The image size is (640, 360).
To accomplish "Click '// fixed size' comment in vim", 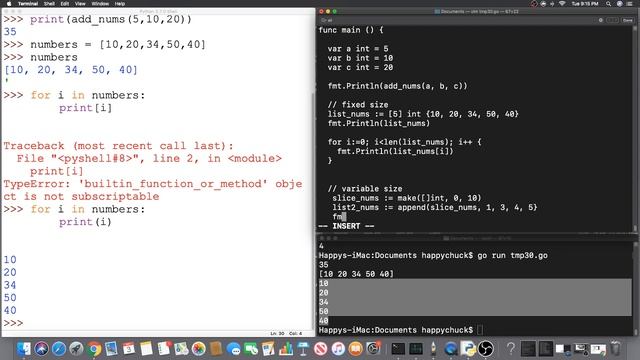I will pos(358,104).
